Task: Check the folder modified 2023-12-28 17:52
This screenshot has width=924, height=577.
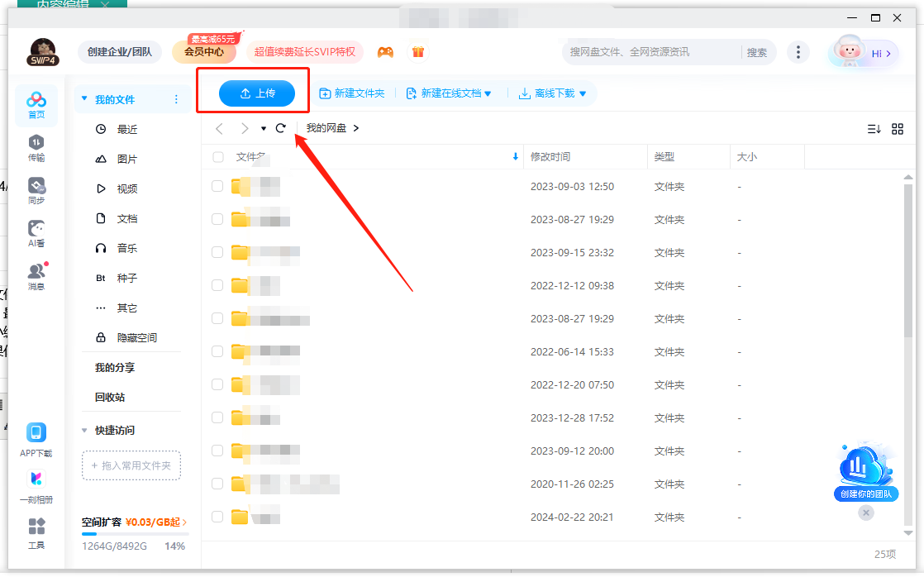Action: coord(217,417)
